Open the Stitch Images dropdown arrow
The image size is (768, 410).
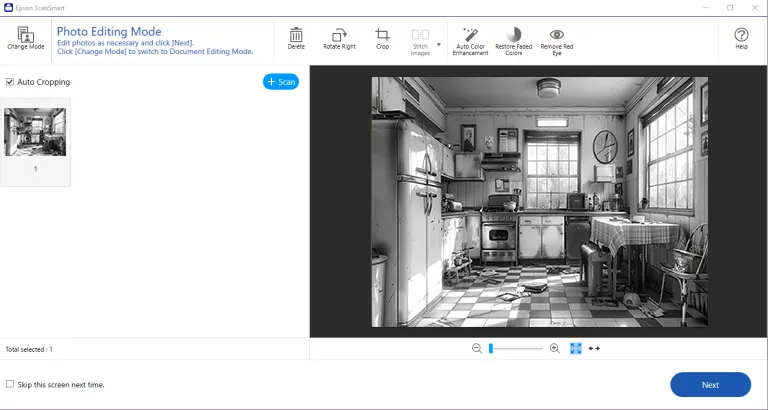click(439, 45)
